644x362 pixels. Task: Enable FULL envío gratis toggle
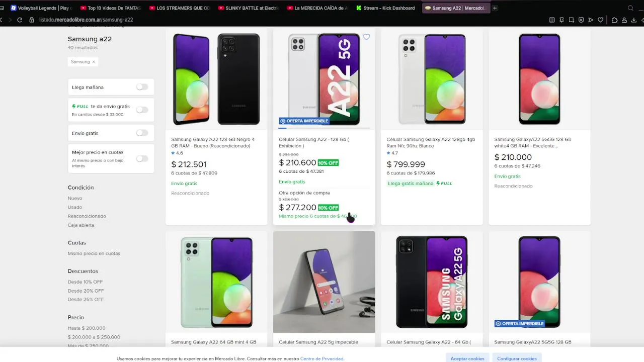click(x=142, y=110)
